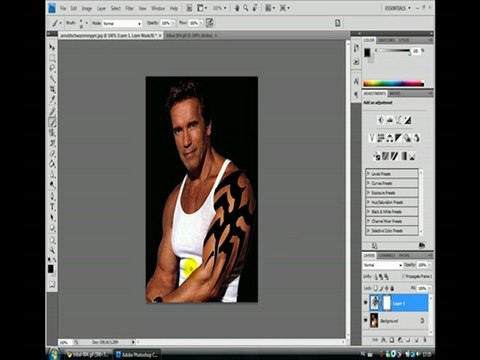Open the Windows Start button
Viewport: 480px width, 360px height.
(53, 354)
